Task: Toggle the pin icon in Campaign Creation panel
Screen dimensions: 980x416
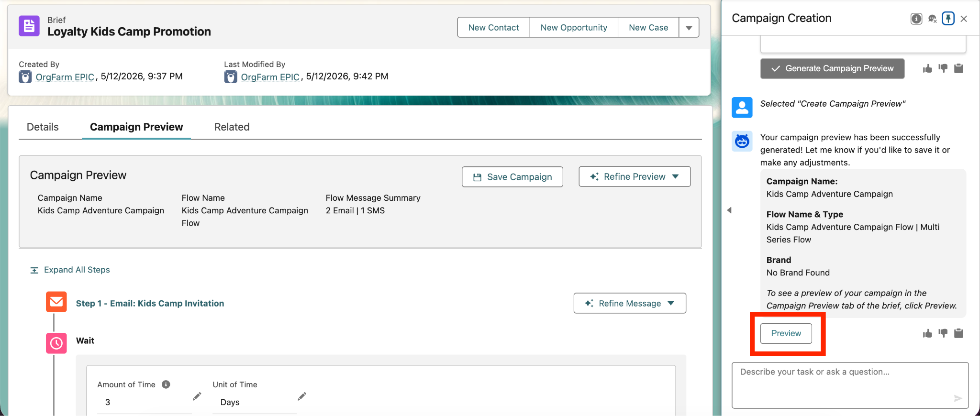Action: coord(948,19)
